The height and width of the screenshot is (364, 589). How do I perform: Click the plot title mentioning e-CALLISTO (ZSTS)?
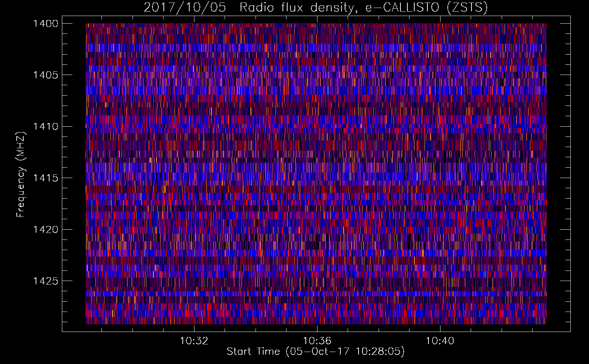point(316,8)
